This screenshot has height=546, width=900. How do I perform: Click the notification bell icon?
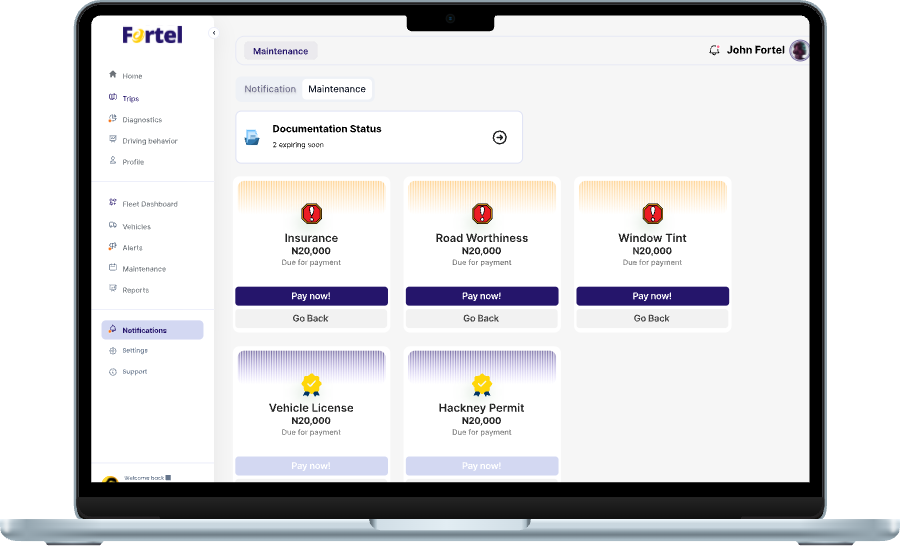[x=714, y=50]
